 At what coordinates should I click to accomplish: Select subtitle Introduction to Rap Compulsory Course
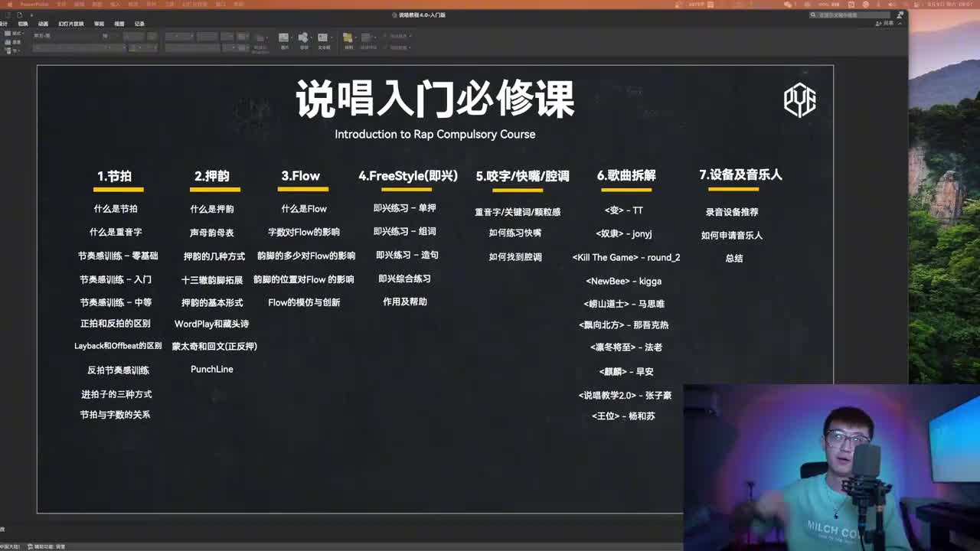(x=435, y=134)
